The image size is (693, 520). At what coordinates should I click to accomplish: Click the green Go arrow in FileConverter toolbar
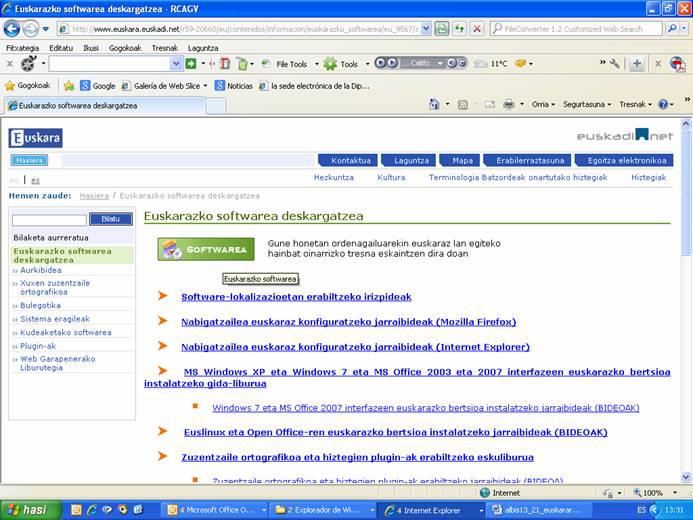click(x=190, y=64)
